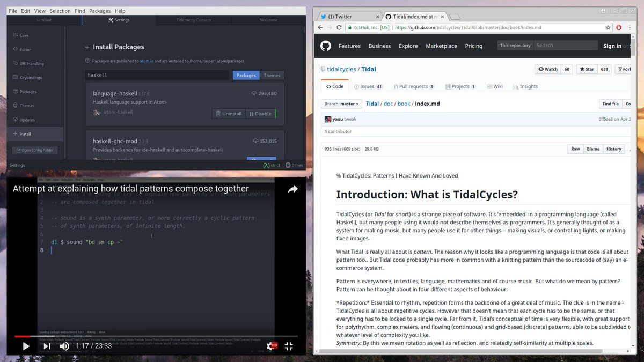Click the Opera extension icon in Chrome
The image size is (644, 362).
click(619, 27)
